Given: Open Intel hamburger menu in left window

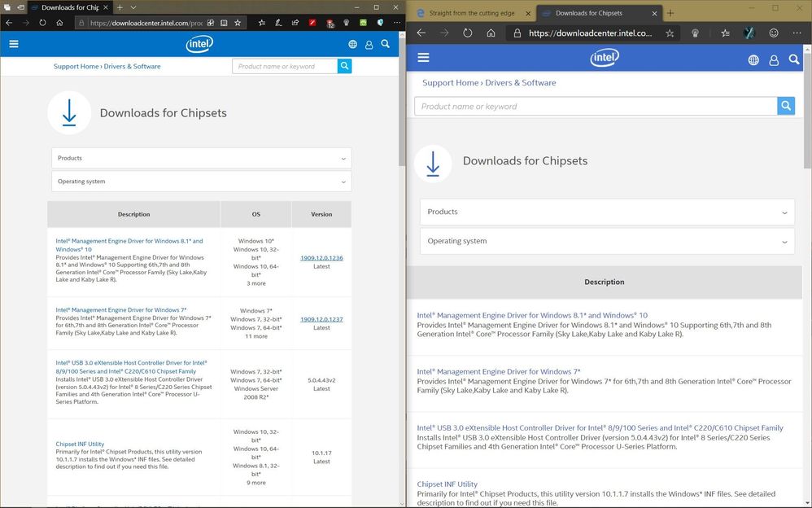Looking at the screenshot, I should (x=14, y=44).
